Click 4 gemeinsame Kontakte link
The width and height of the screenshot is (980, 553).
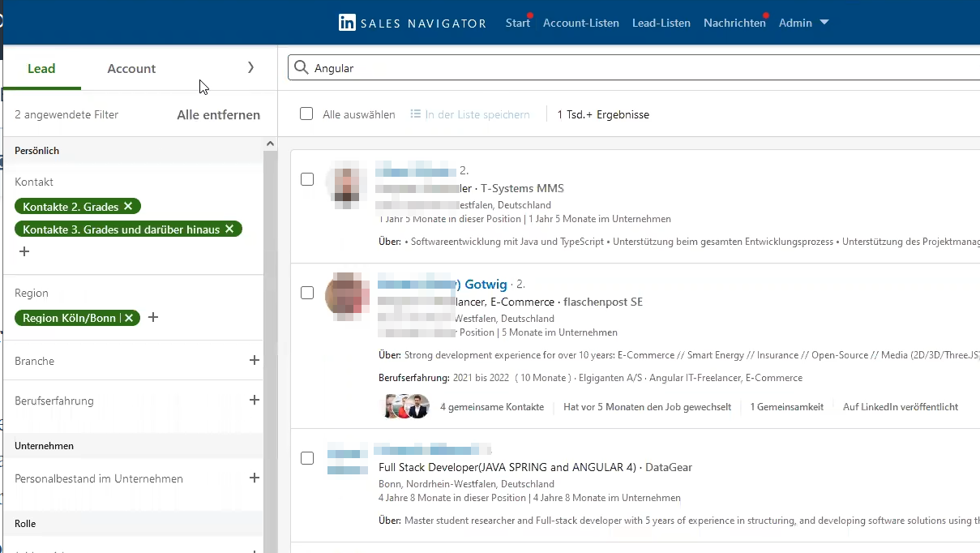tap(492, 407)
